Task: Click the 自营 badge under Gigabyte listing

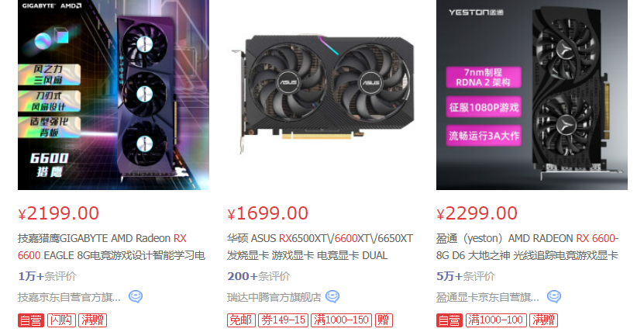Action: point(31,320)
